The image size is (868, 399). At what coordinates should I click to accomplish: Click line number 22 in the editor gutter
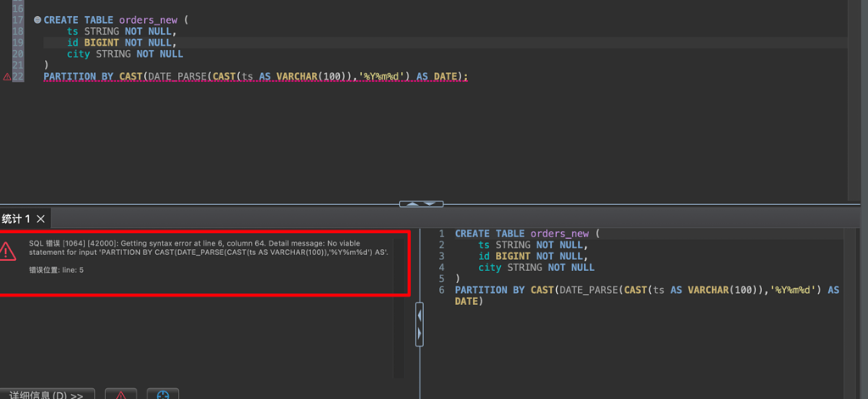[19, 76]
